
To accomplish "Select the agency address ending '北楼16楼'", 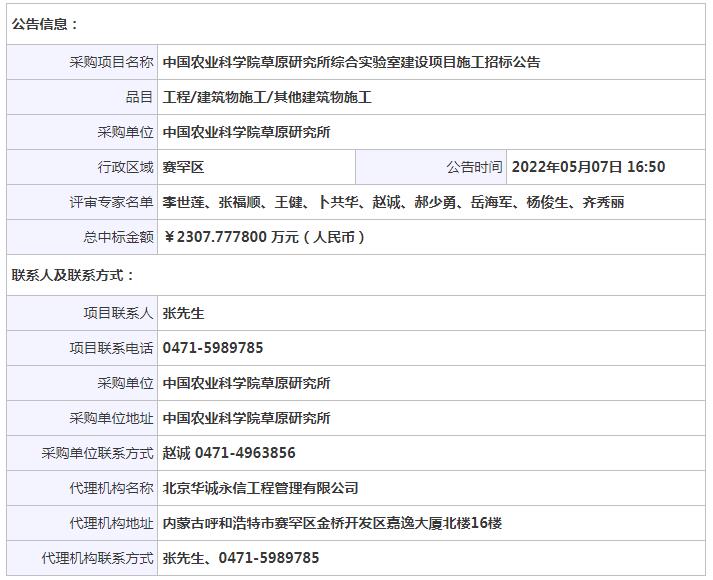I will [332, 523].
